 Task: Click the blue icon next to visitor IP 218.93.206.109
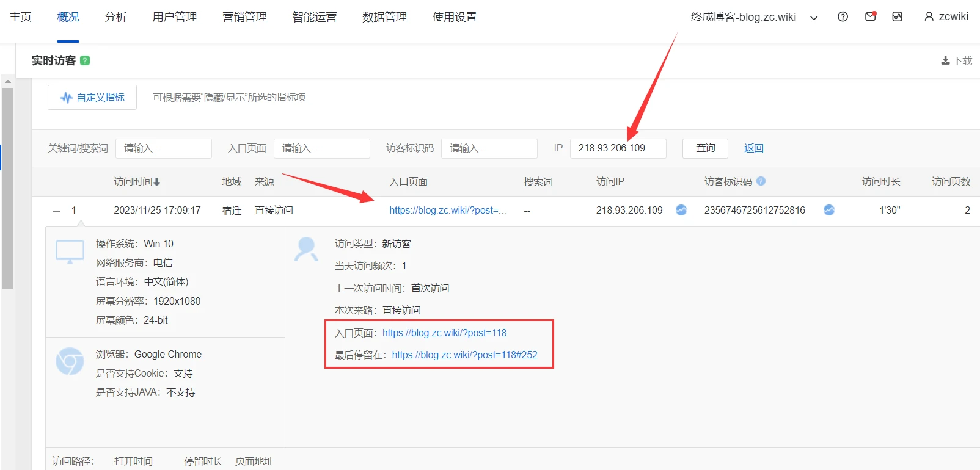point(681,210)
